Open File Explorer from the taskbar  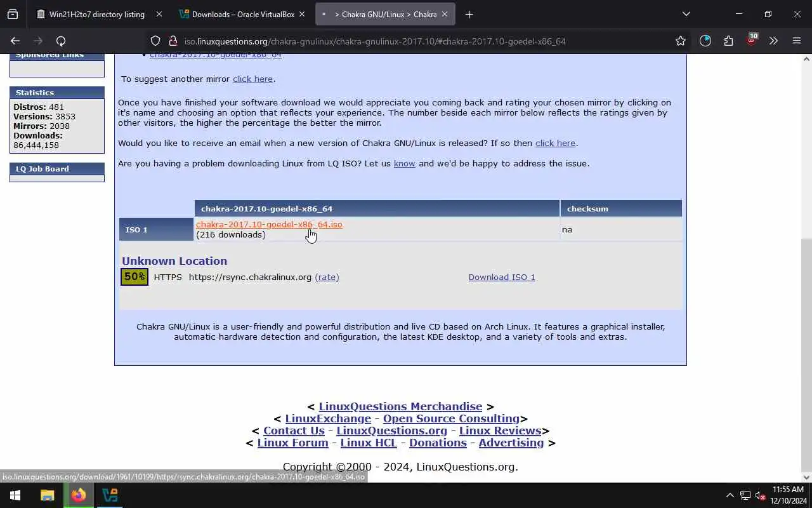click(48, 495)
